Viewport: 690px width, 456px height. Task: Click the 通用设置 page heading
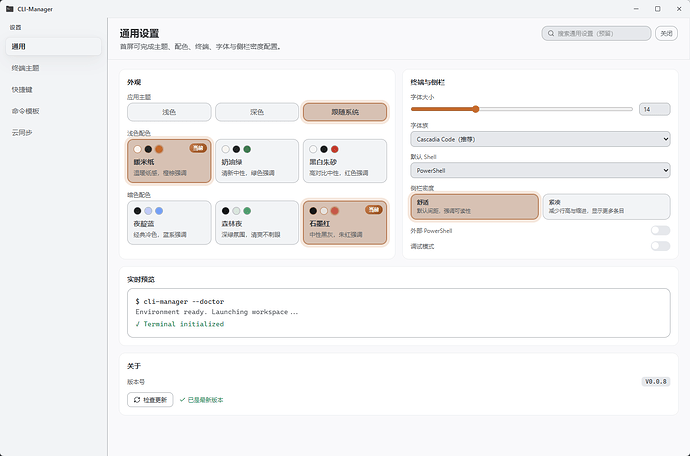(139, 33)
